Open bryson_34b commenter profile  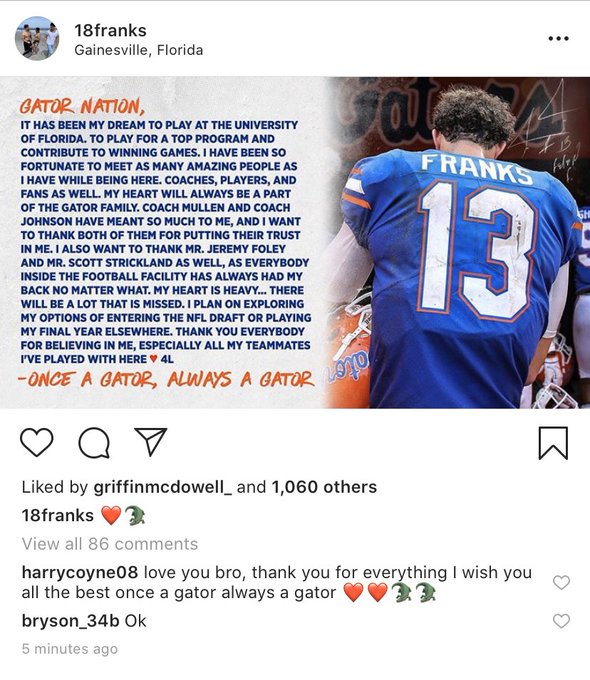click(70, 621)
